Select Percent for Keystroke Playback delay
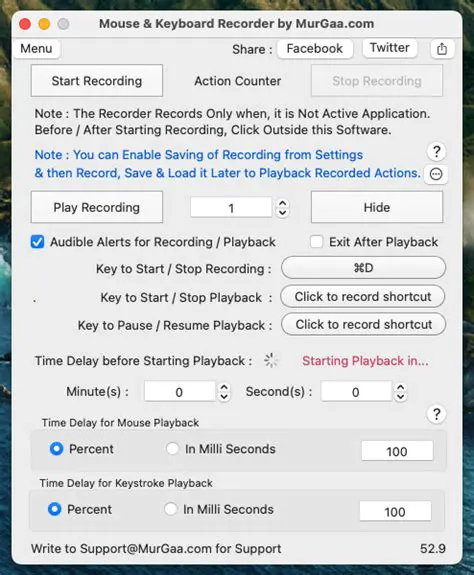The height and width of the screenshot is (575, 474). pos(54,509)
